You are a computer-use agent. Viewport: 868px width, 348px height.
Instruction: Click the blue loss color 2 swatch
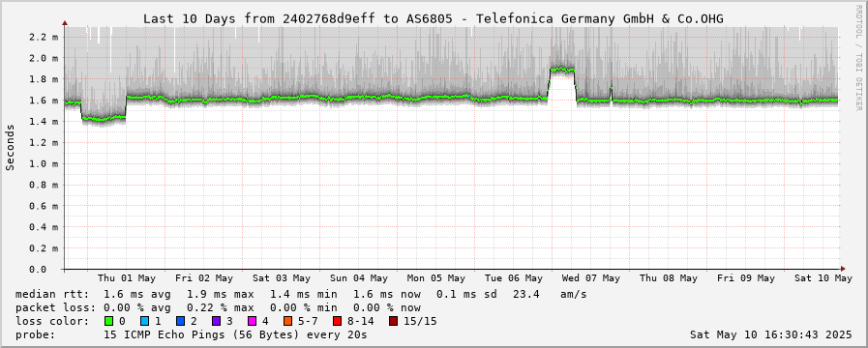(x=180, y=321)
